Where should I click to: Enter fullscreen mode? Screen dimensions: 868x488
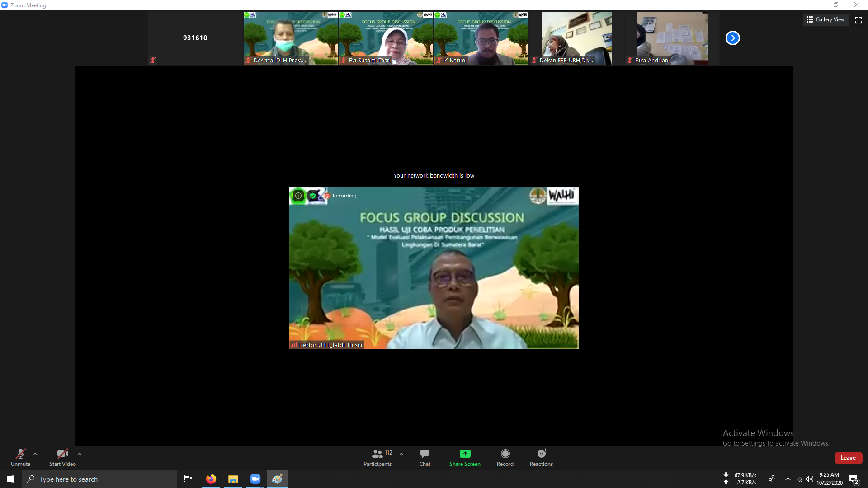(x=859, y=20)
